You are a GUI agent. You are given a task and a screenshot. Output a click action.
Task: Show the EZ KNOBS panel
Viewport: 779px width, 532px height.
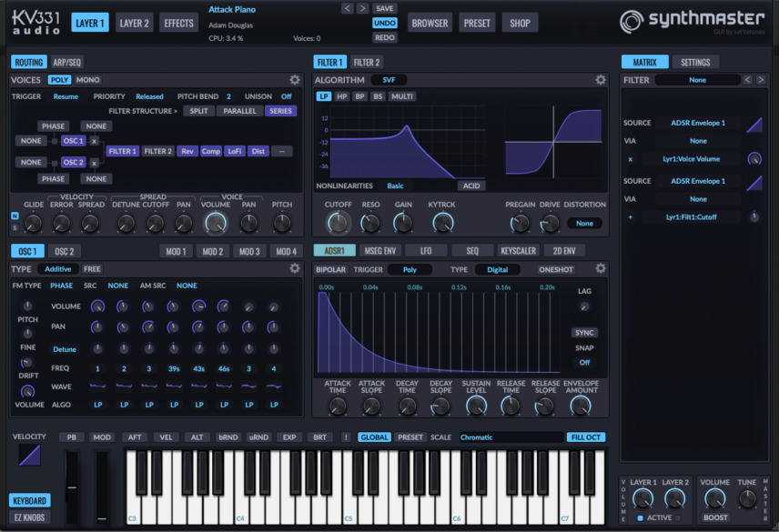coord(29,517)
